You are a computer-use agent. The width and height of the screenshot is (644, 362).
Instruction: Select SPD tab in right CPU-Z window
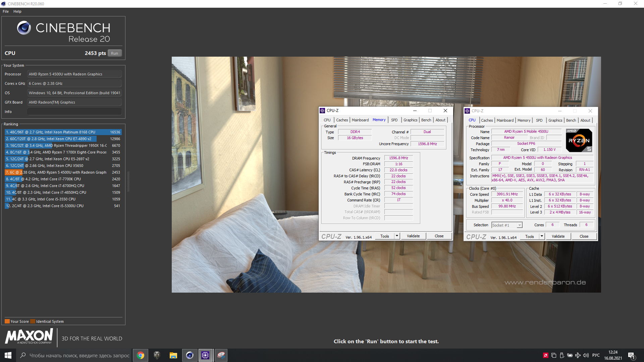tap(539, 120)
